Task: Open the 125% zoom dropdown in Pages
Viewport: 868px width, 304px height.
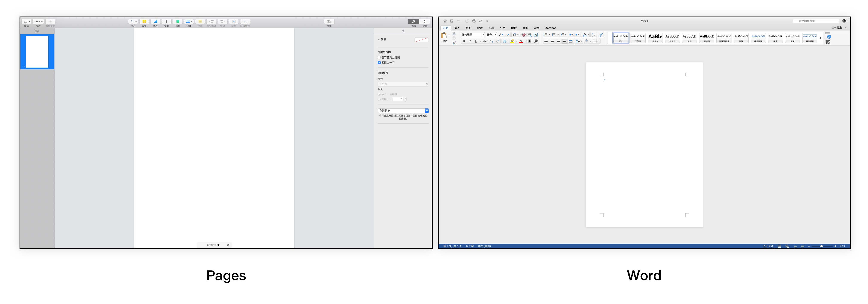Action: click(x=38, y=21)
